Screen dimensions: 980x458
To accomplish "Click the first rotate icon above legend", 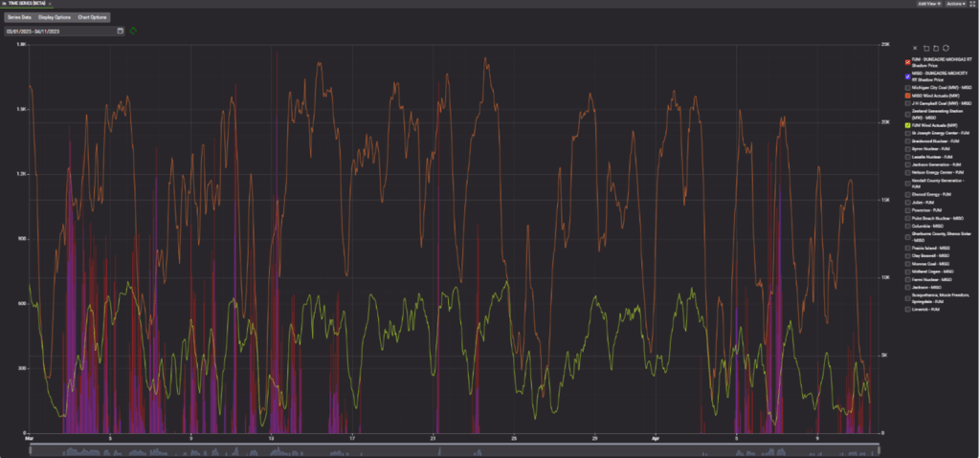I will (x=925, y=47).
